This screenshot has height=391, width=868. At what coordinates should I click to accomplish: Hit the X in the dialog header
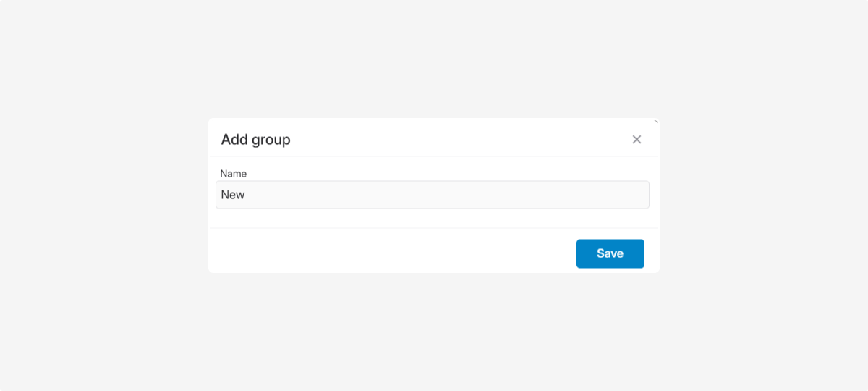coord(637,140)
